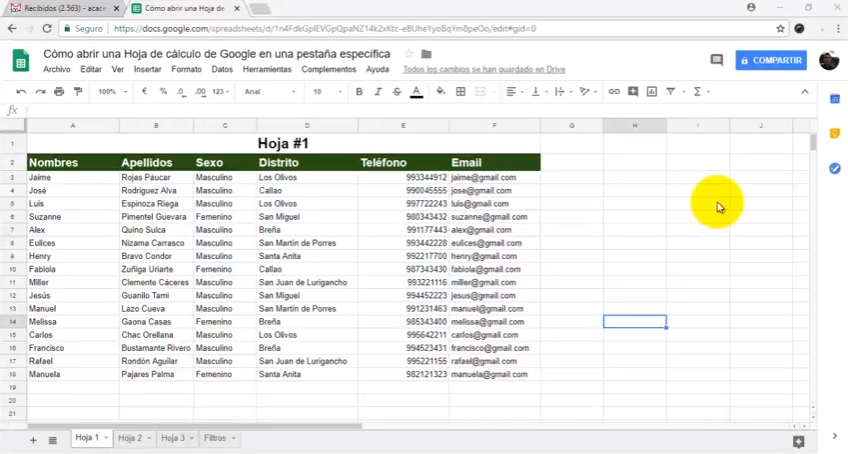
Task: Move document with folder icon
Action: click(x=427, y=54)
